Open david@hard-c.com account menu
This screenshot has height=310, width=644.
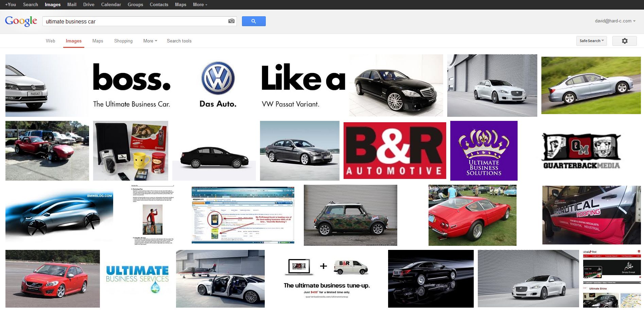pyautogui.click(x=615, y=21)
